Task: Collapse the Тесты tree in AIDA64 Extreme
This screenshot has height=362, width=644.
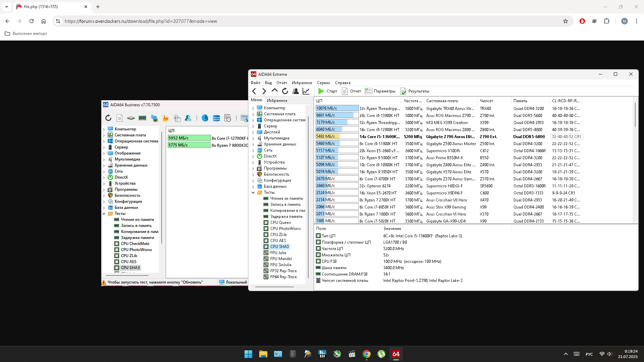Action: (x=253, y=192)
